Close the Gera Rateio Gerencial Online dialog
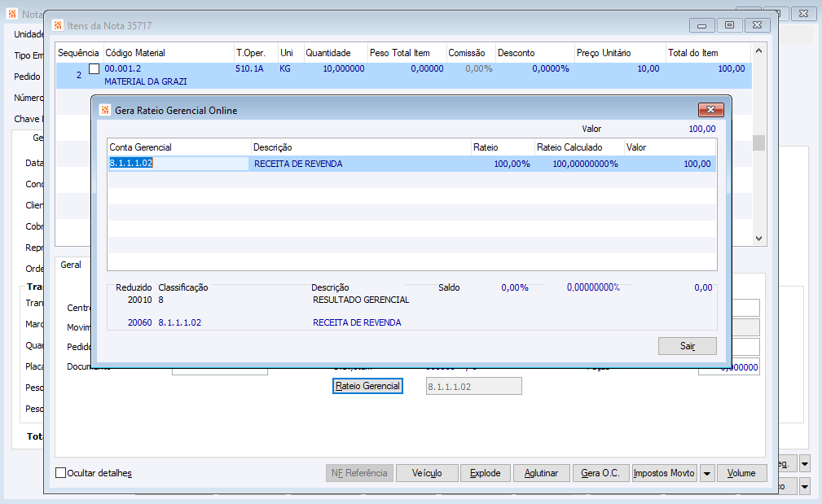 [711, 109]
